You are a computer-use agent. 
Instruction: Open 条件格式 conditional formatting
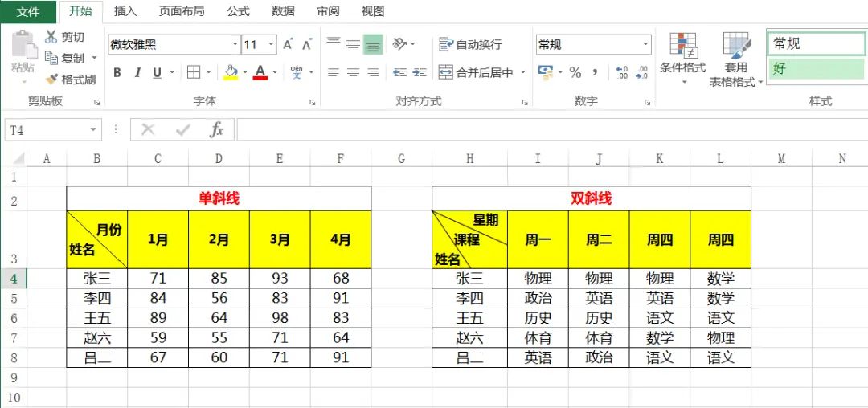pyautogui.click(x=682, y=59)
